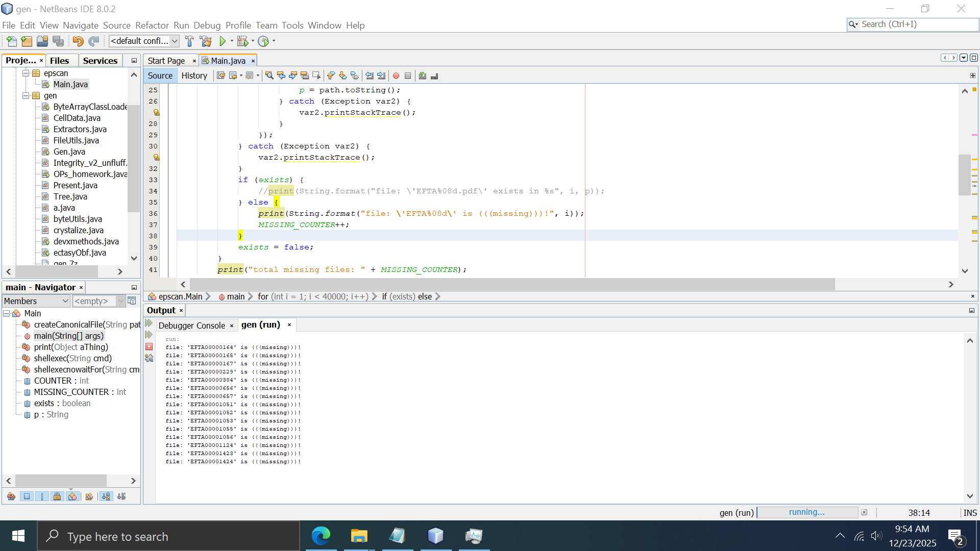
Task: Switch to the Debugger Console tab
Action: coord(191,325)
